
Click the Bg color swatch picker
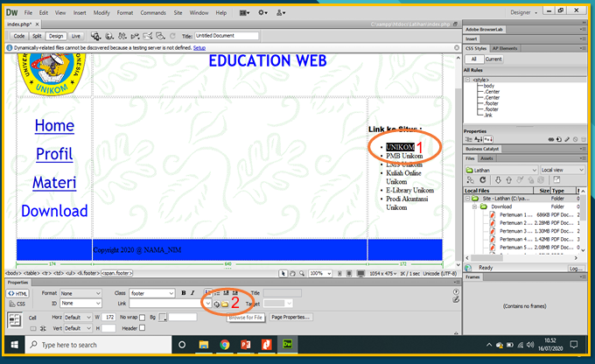162,317
